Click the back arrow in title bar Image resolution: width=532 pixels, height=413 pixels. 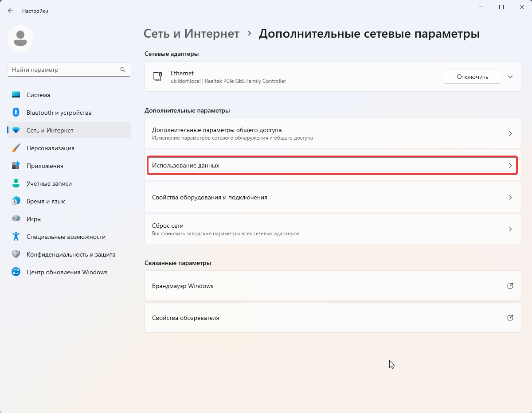pos(11,11)
